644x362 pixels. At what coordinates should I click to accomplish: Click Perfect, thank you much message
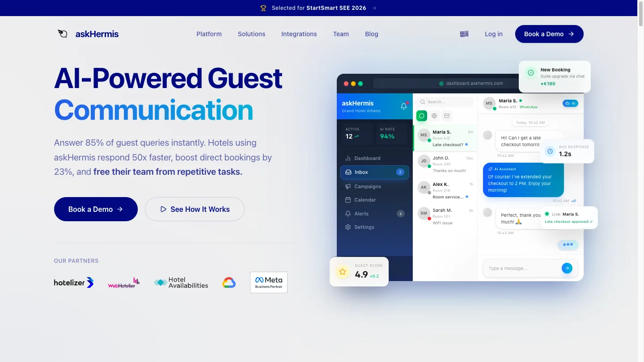(x=521, y=218)
